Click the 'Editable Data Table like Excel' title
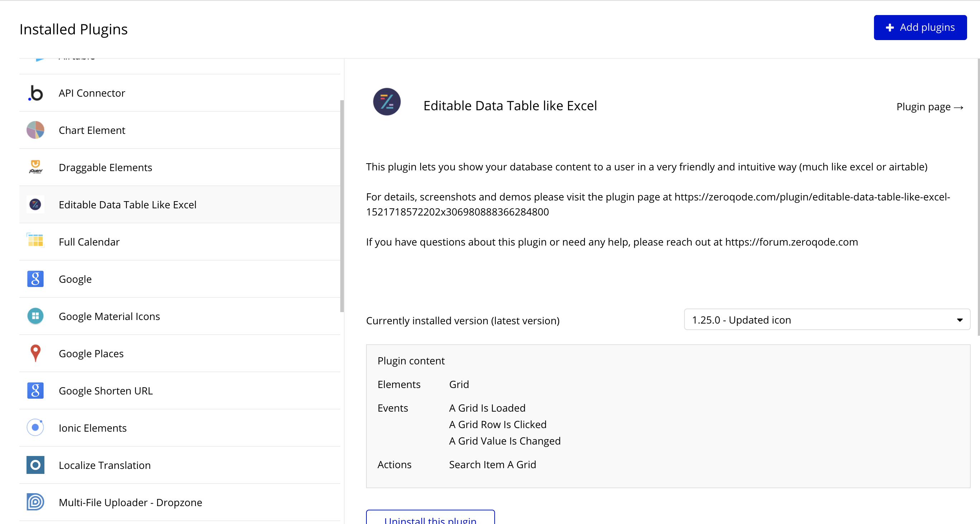The width and height of the screenshot is (980, 524). [510, 106]
